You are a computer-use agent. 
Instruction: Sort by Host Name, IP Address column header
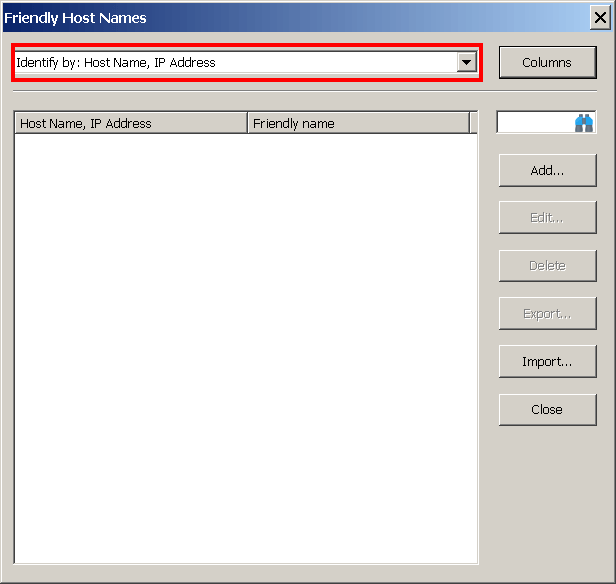tap(130, 123)
